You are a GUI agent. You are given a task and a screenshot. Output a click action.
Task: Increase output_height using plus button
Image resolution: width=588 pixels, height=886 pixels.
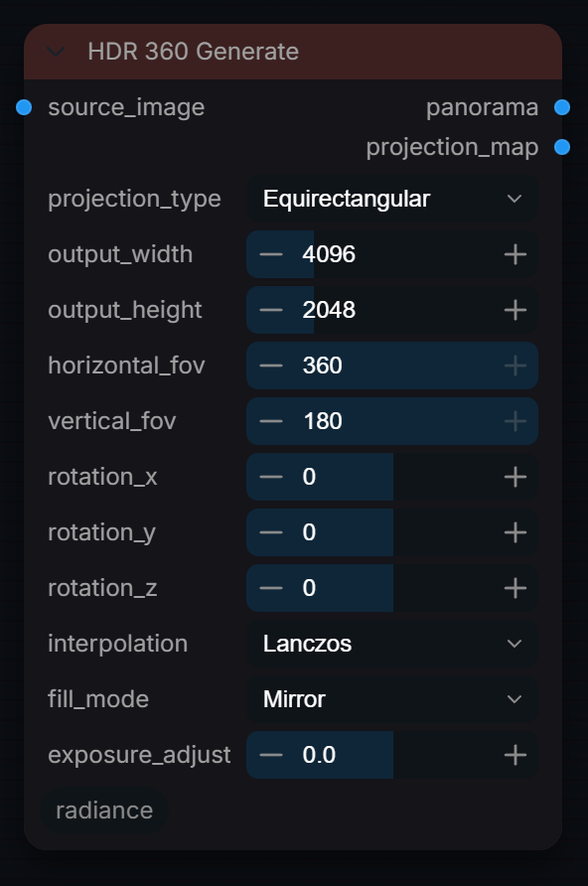(515, 310)
